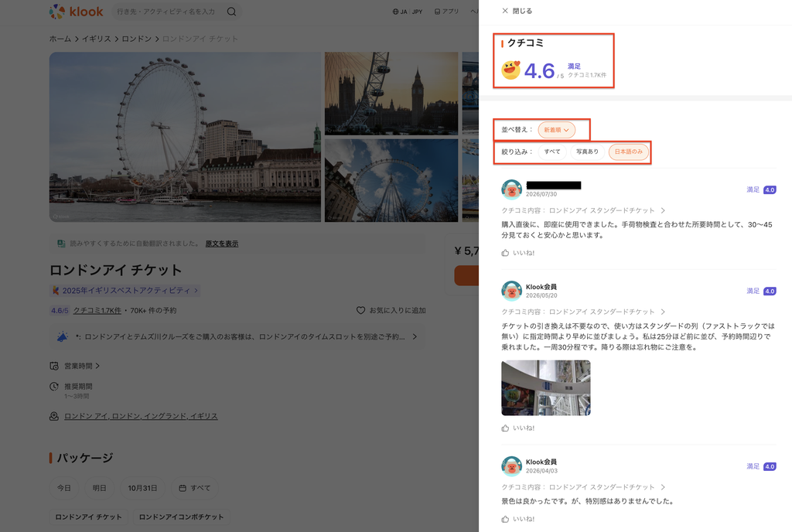Image resolution: width=792 pixels, height=532 pixels.
Task: Click the 推奨期間 clock icon
Action: (x=54, y=387)
